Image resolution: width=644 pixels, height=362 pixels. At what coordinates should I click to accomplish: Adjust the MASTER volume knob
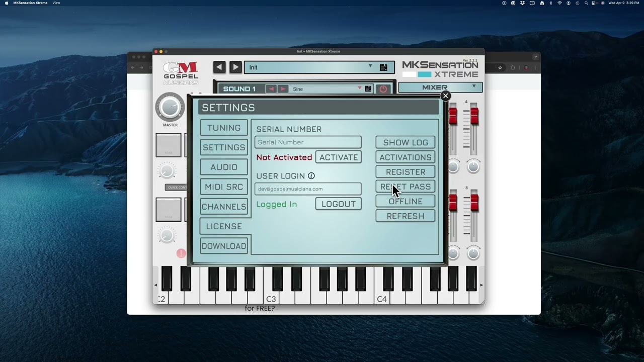[170, 107]
